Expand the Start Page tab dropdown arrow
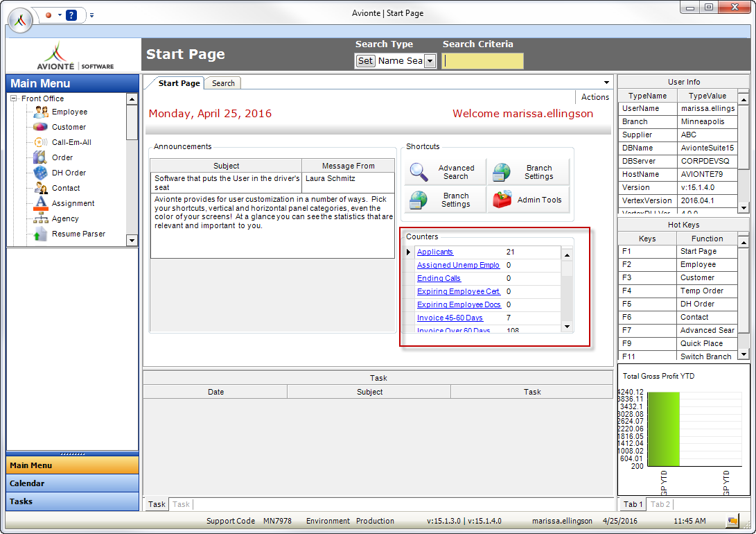 pyautogui.click(x=606, y=82)
